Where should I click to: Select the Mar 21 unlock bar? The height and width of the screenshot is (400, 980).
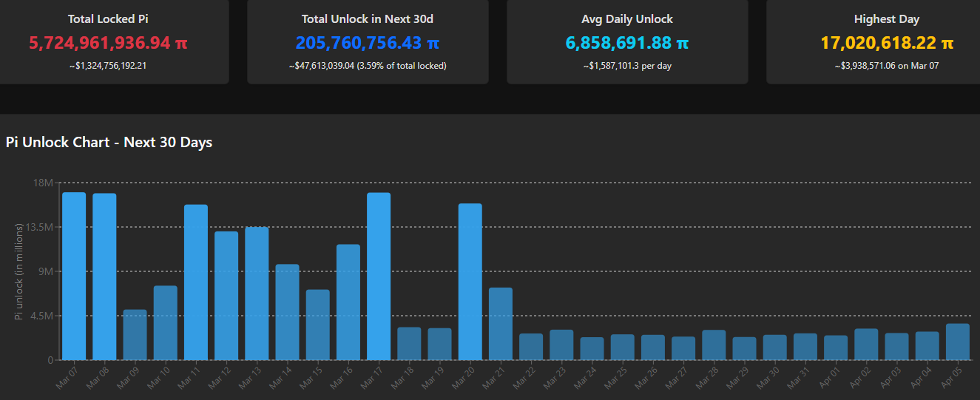tap(501, 323)
